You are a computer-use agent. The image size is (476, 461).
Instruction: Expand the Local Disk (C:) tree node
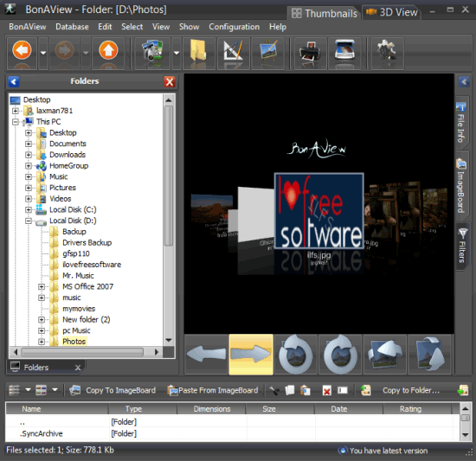(29, 210)
